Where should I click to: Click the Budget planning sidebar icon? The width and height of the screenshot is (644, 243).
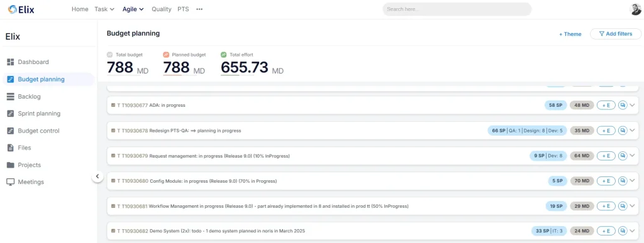click(11, 79)
